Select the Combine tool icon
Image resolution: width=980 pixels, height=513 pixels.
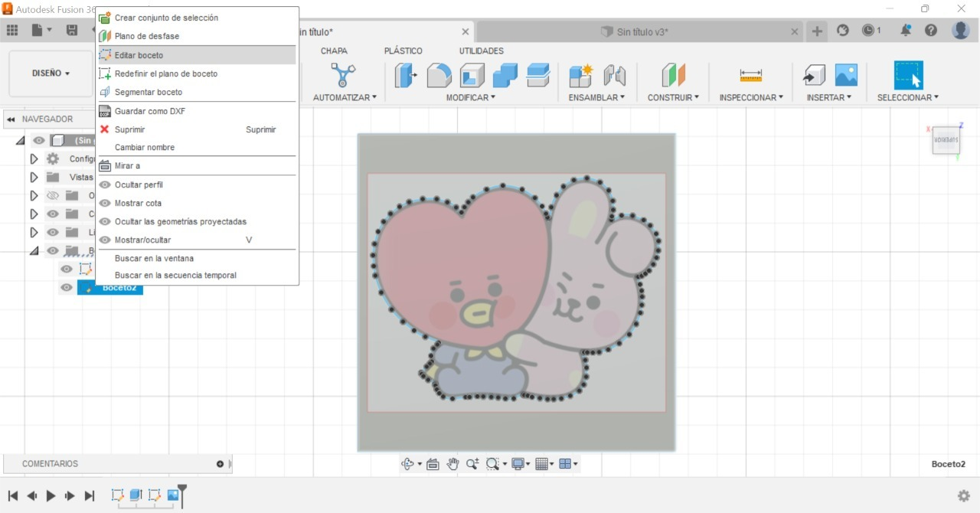505,75
